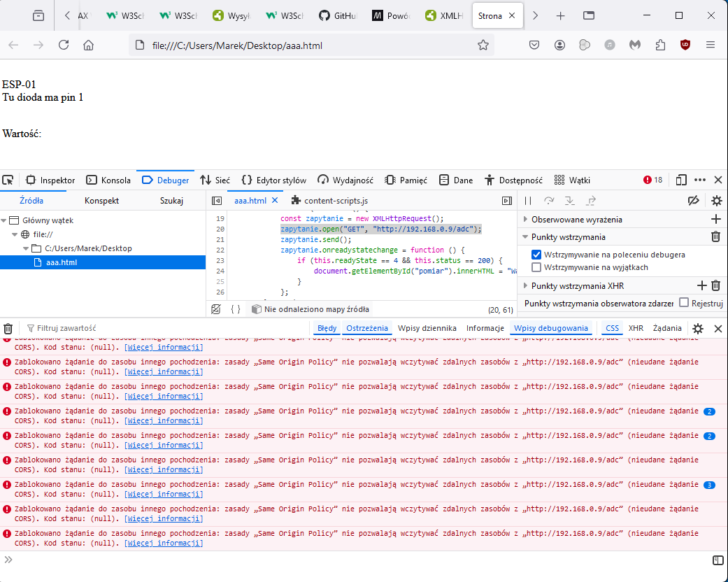The image size is (728, 582).
Task: Open console settings gear
Action: coord(698,328)
